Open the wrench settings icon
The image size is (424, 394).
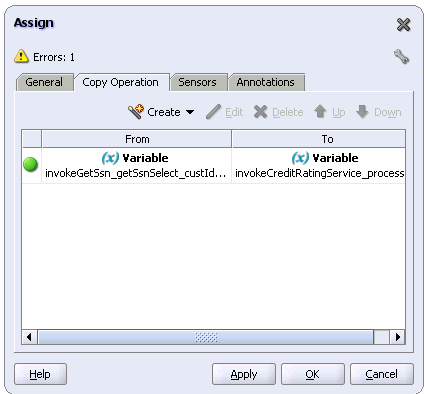coord(401,57)
